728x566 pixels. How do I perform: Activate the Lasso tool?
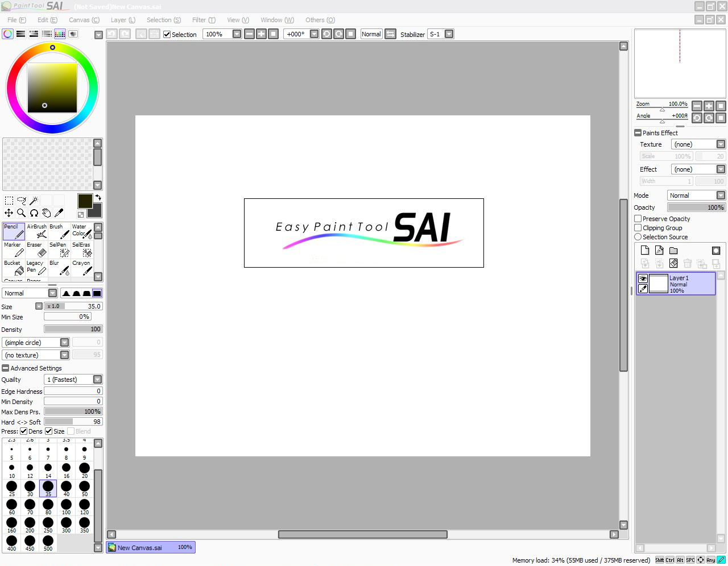pos(22,201)
